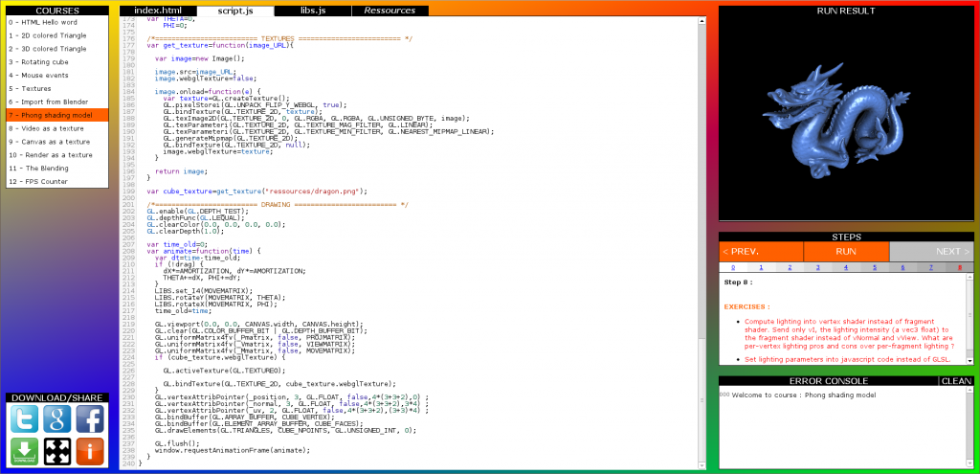Select course 3 - Rotating cube

point(57,62)
